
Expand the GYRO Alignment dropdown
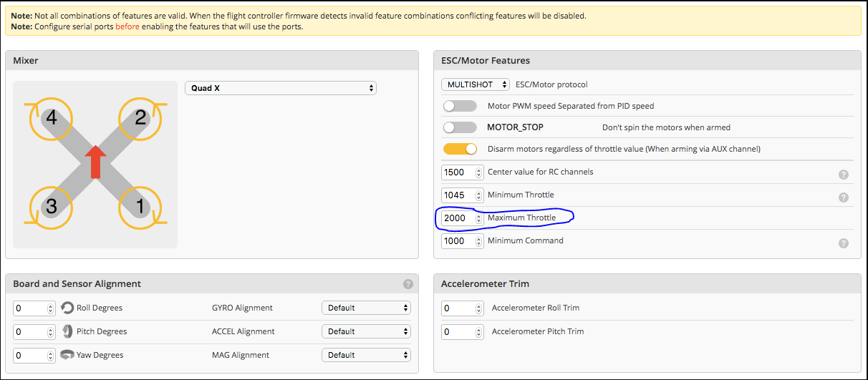coord(366,308)
